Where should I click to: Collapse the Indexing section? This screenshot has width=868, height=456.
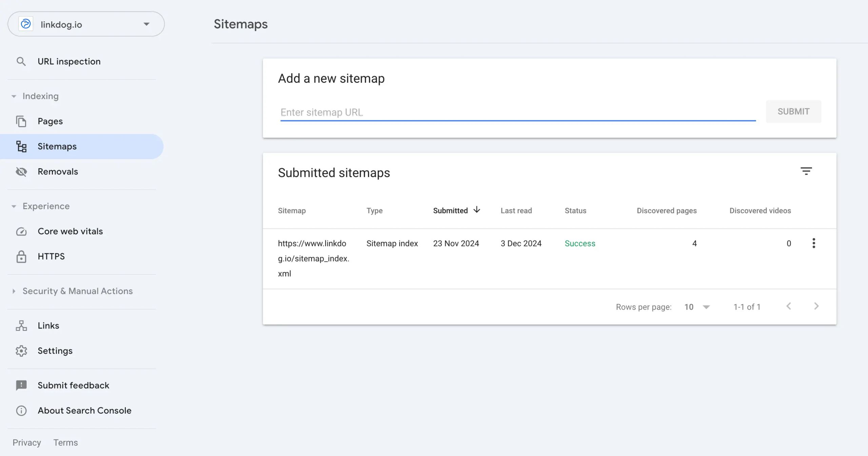pyautogui.click(x=35, y=96)
